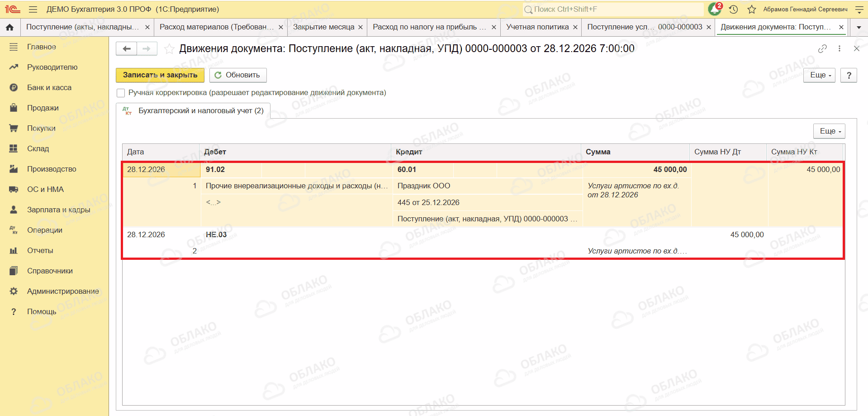This screenshot has width=868, height=416.
Task: Switch to the Закрытие месяца tab
Action: tap(323, 27)
